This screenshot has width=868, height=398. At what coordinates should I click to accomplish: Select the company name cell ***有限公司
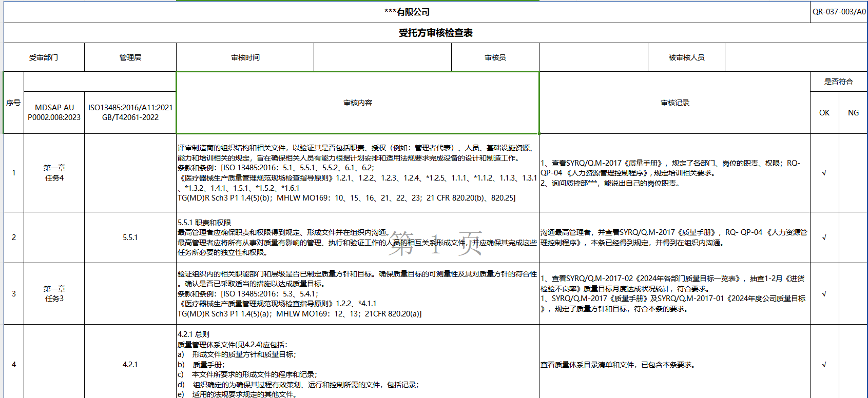click(x=407, y=12)
